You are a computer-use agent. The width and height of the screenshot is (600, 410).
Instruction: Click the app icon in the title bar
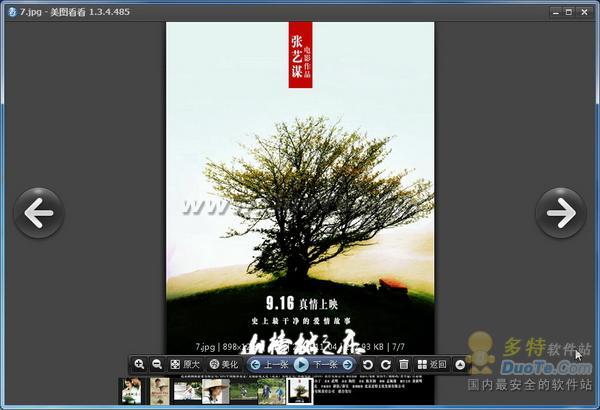10,11
